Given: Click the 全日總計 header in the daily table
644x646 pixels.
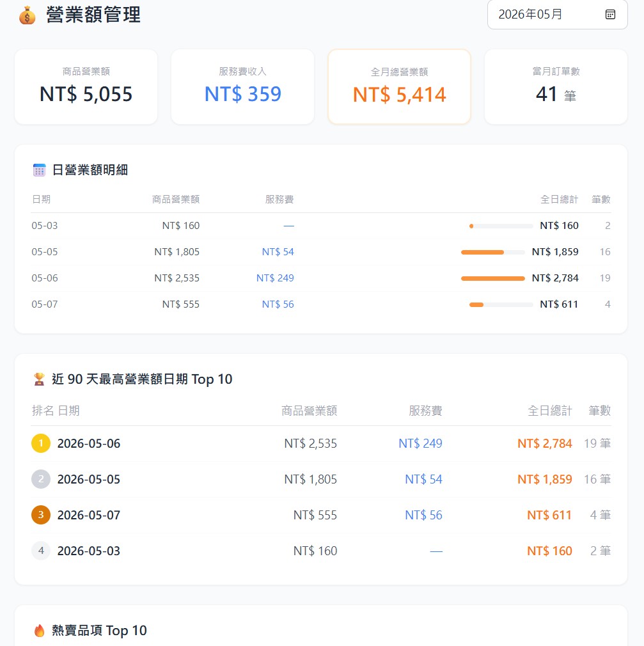Looking at the screenshot, I should [x=559, y=200].
